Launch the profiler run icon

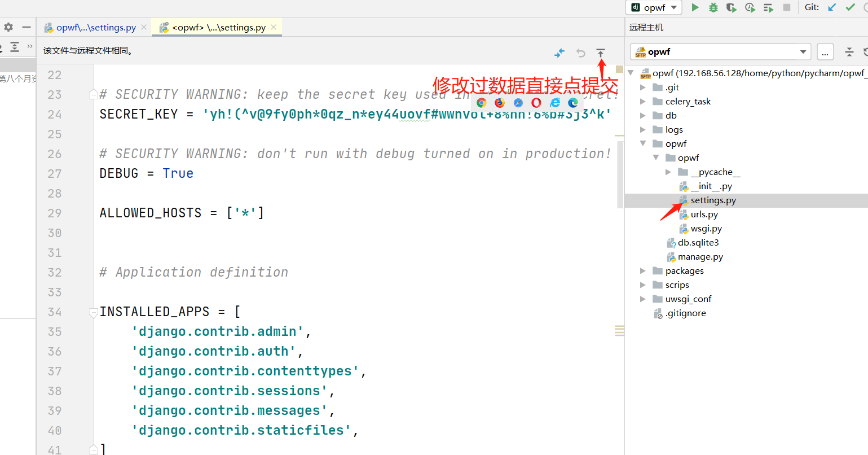750,7
